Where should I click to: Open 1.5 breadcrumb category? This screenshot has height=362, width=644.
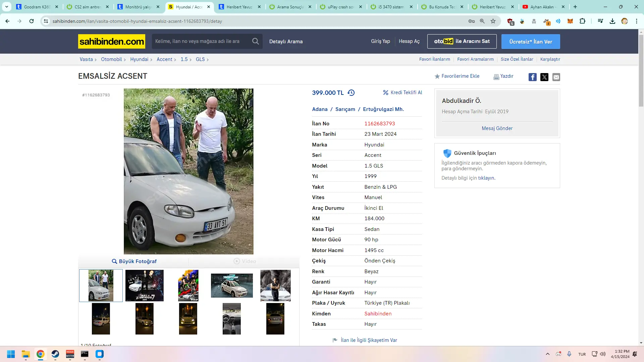(184, 59)
